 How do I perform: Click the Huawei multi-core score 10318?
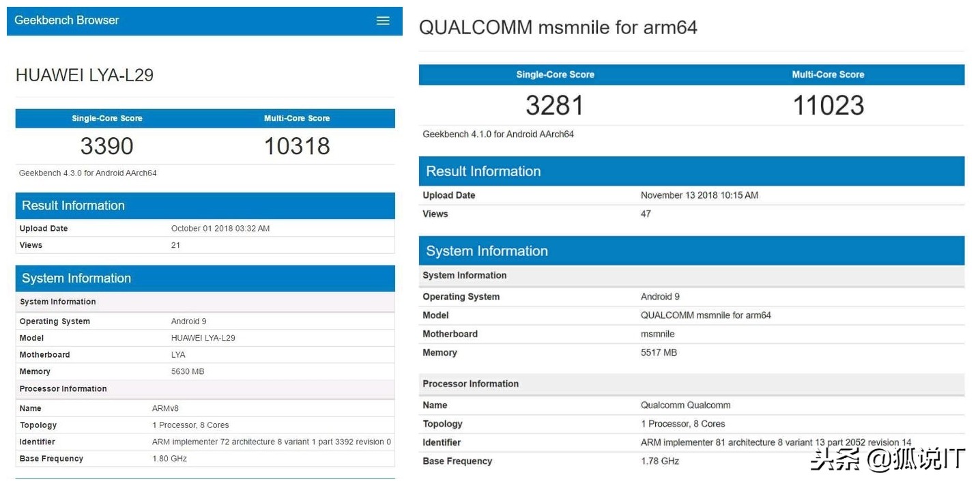pos(297,146)
